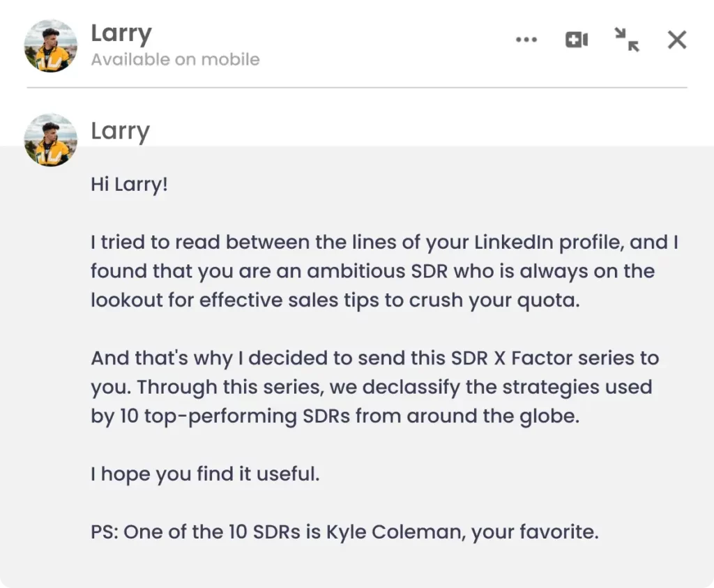
Task: Select sender name Larry above the message
Action: [121, 131]
